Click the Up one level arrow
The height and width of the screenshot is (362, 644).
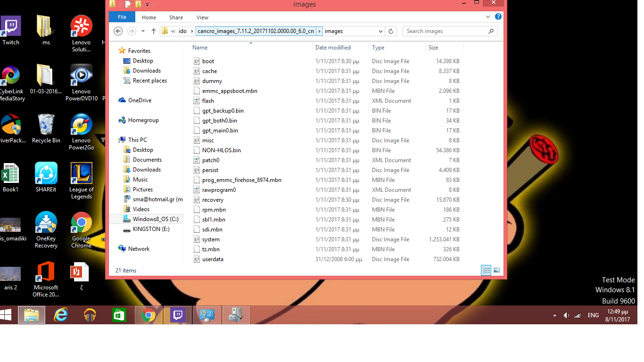click(154, 31)
